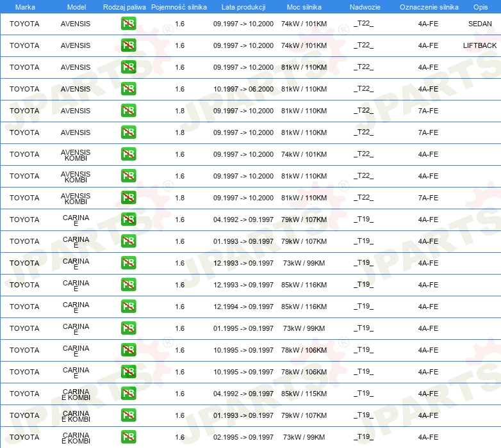Viewport: 501px width, 448px height.
Task: Click the Oznaczenie silnika column header
Action: coord(429,7)
